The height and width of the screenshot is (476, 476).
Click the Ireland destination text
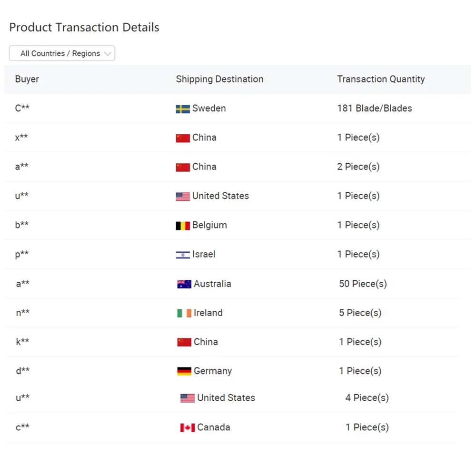(208, 313)
